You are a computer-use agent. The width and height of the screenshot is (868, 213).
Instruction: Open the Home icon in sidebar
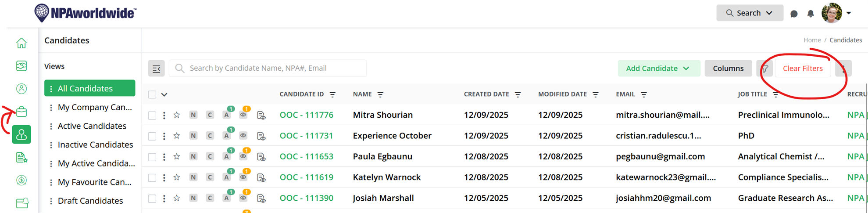tap(21, 43)
